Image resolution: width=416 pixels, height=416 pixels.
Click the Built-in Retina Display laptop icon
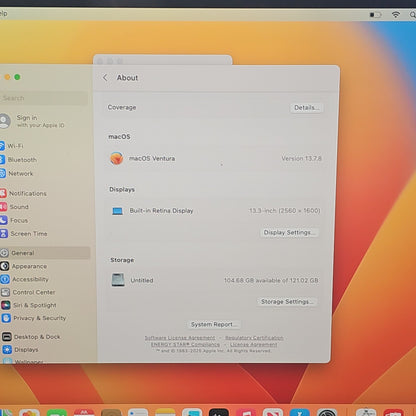click(117, 211)
